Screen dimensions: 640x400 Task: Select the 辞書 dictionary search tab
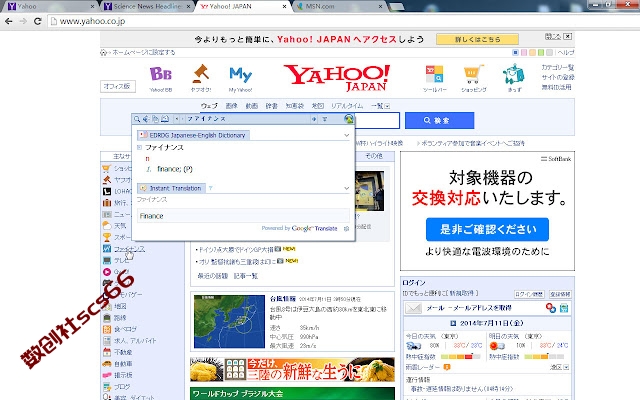pyautogui.click(x=271, y=106)
